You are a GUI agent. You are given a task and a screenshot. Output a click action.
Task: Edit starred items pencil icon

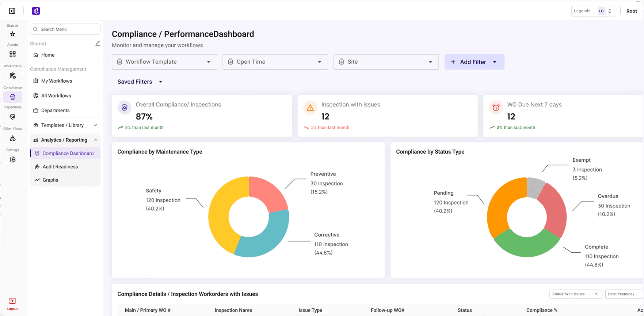pyautogui.click(x=98, y=44)
